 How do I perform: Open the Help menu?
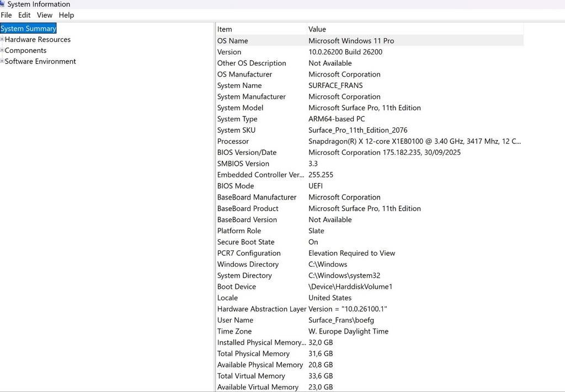point(66,15)
